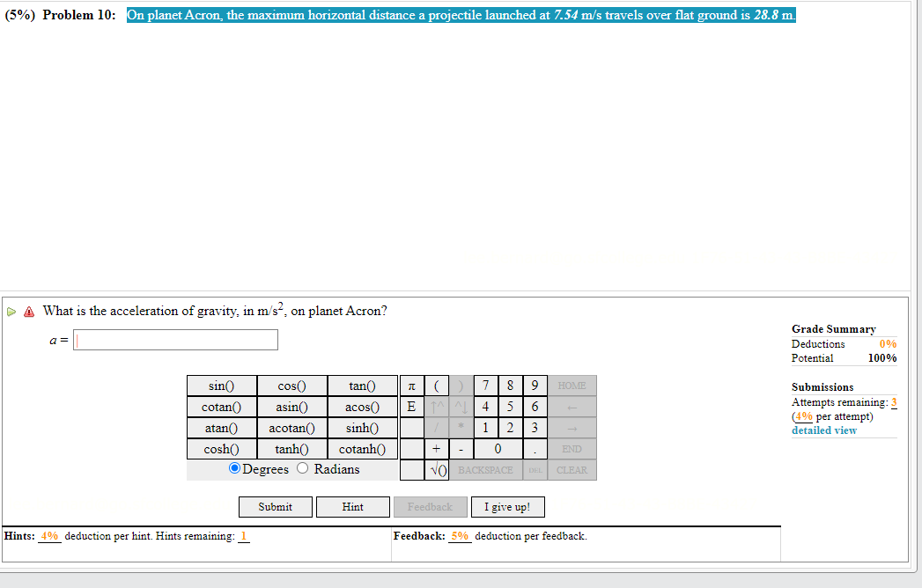
Task: Click the Attempts remaining count 3
Action: coord(894,402)
